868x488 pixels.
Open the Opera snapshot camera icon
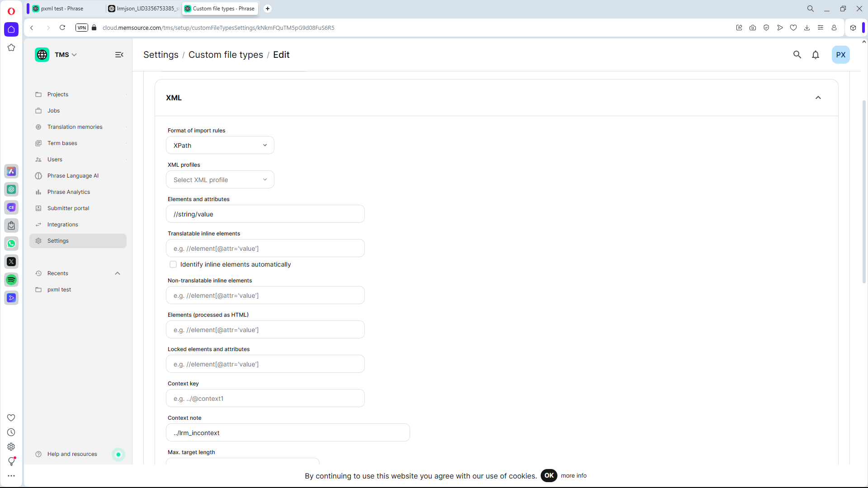(x=753, y=28)
